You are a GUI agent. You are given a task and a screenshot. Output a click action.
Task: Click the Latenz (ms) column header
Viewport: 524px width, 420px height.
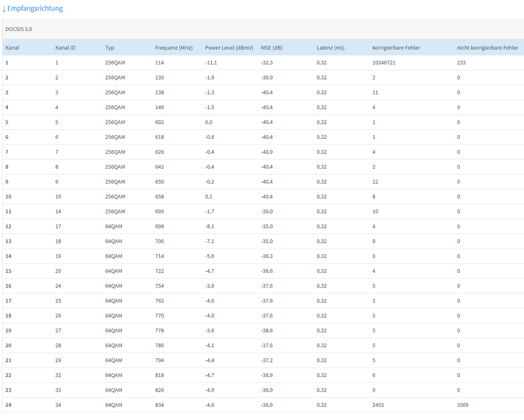330,48
